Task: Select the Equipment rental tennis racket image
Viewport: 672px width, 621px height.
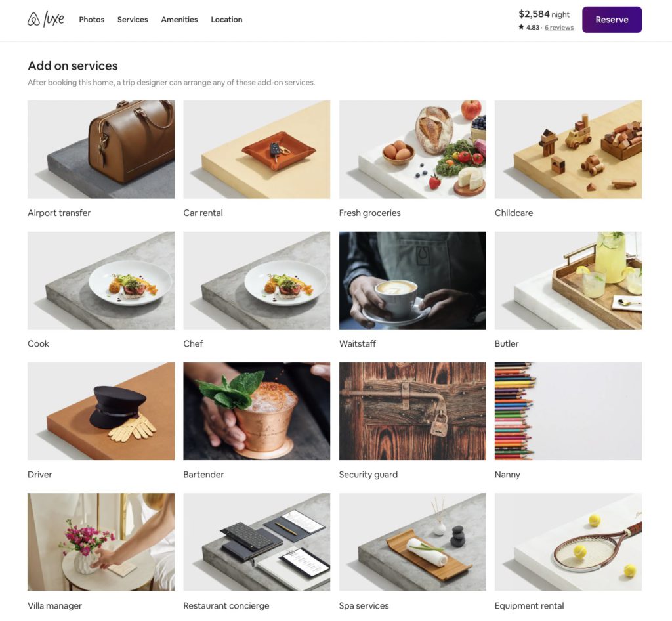Action: [568, 542]
